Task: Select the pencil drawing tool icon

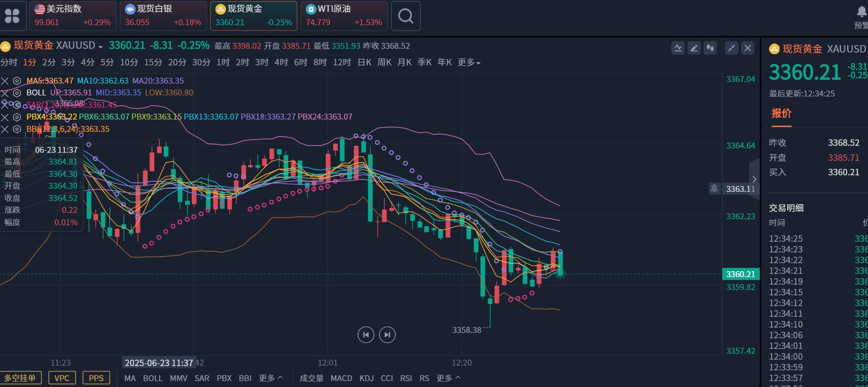Action: [x=694, y=48]
